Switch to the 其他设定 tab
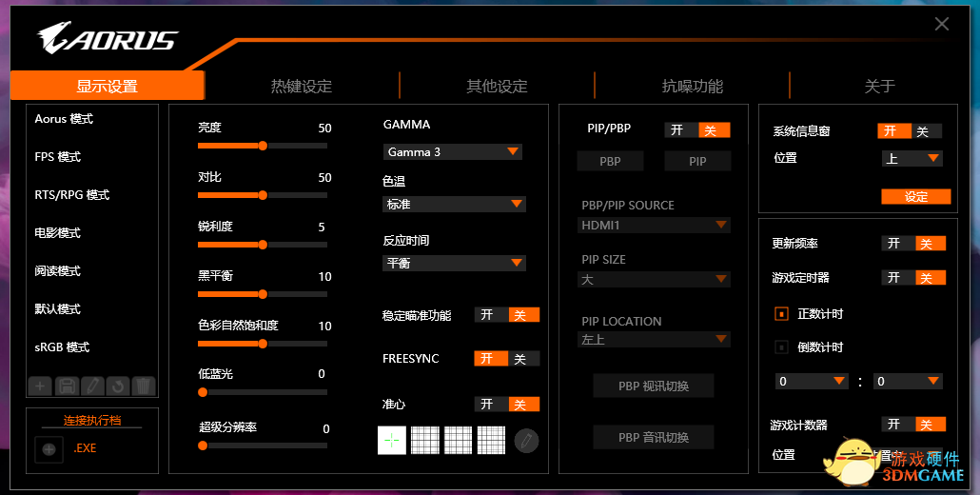The width and height of the screenshot is (980, 495). point(497,87)
